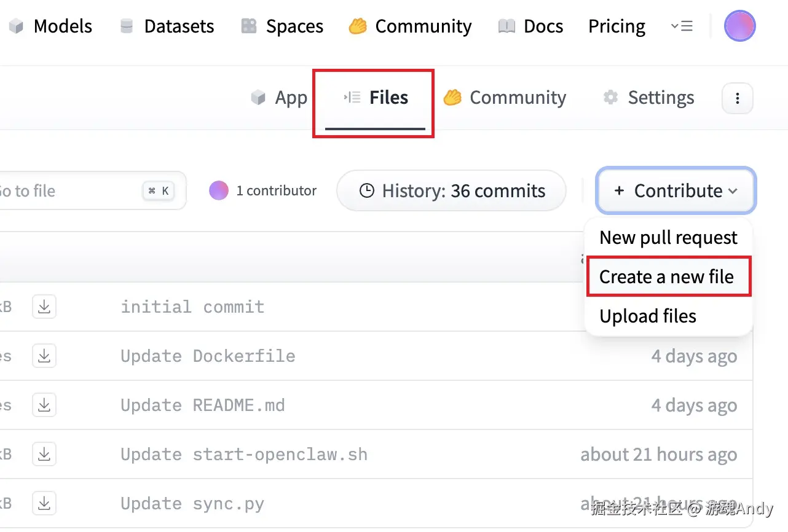Click the contributor avatar icon
The image size is (788, 532).
[219, 191]
